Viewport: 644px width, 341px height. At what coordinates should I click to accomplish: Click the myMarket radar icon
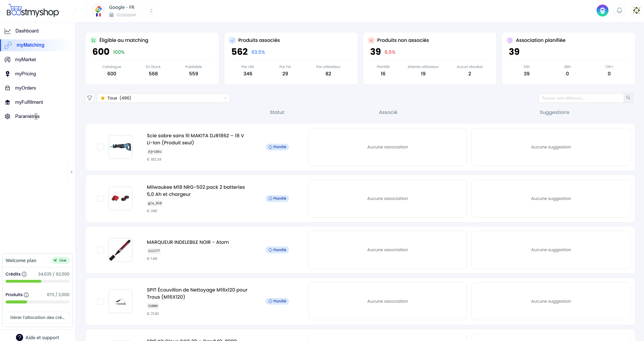8,60
